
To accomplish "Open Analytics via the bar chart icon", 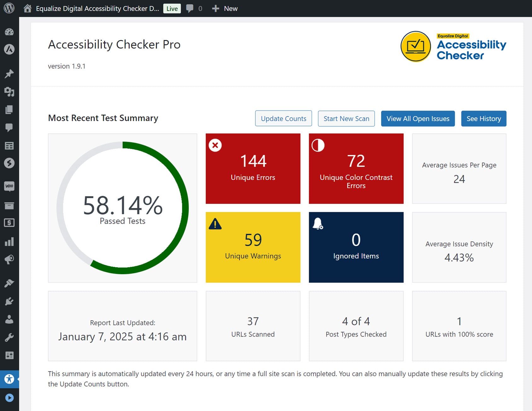I will [x=9, y=241].
